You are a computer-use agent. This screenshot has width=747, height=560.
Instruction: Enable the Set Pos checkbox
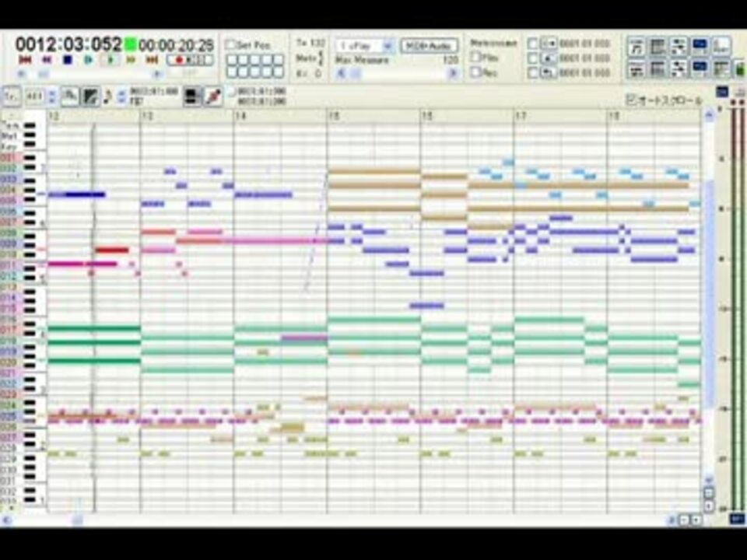coord(231,45)
